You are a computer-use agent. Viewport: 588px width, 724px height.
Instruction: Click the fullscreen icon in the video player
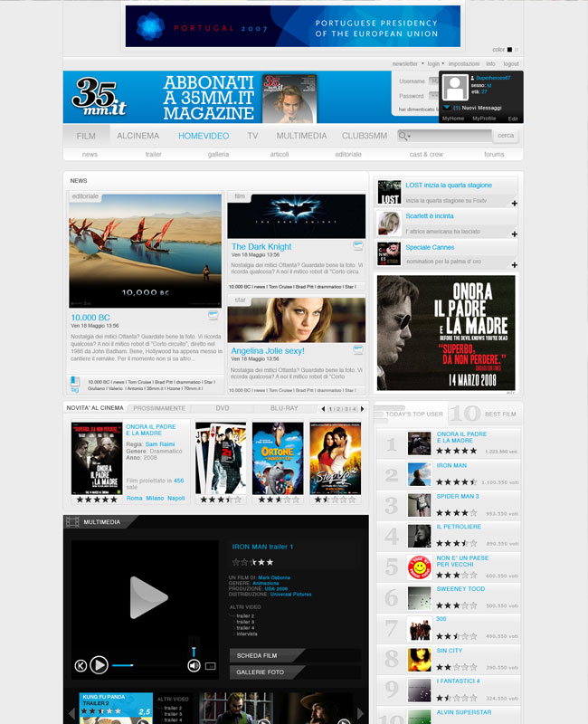click(x=211, y=666)
